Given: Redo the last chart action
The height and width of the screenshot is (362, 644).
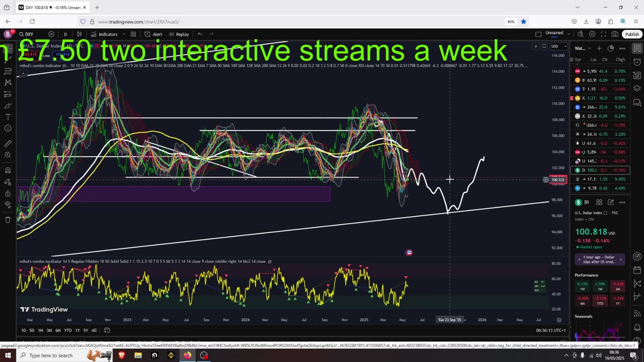Looking at the screenshot, I should 211,34.
